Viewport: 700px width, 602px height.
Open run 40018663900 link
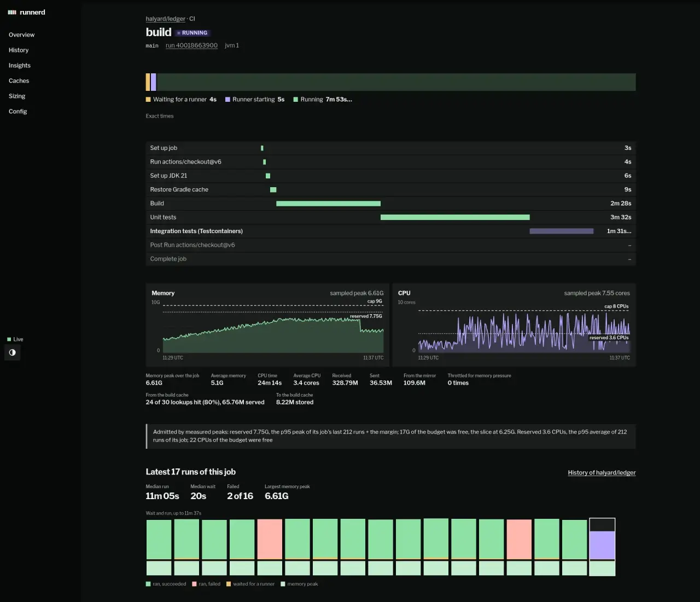(x=191, y=45)
